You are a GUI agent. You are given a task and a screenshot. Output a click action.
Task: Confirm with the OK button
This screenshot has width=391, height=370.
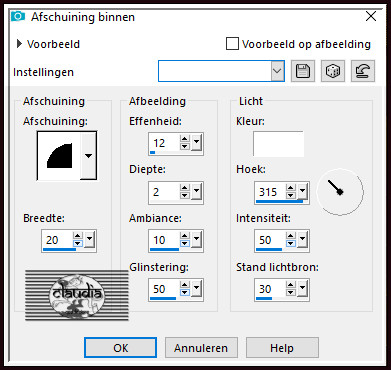(120, 348)
